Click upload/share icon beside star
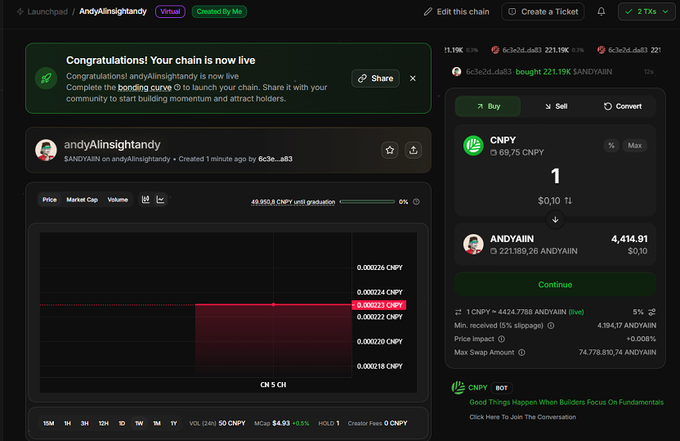The image size is (680, 441). 413,150
